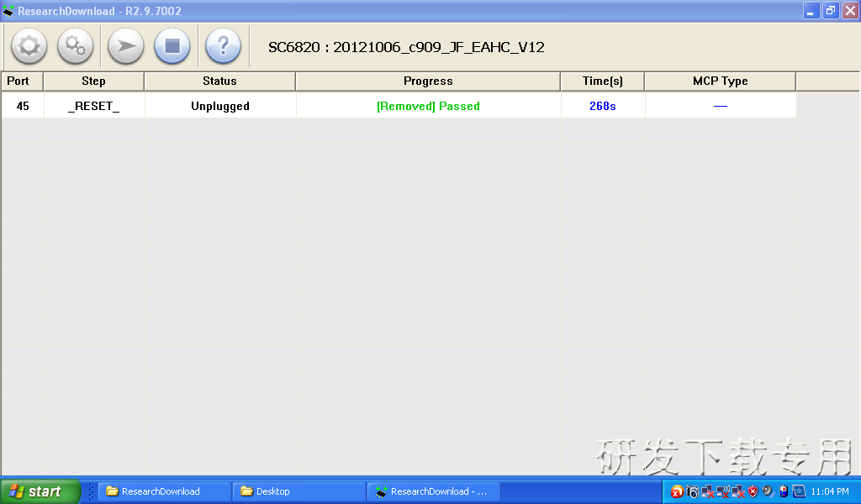Image resolution: width=861 pixels, height=504 pixels.
Task: Open help via the question mark icon
Action: click(223, 45)
